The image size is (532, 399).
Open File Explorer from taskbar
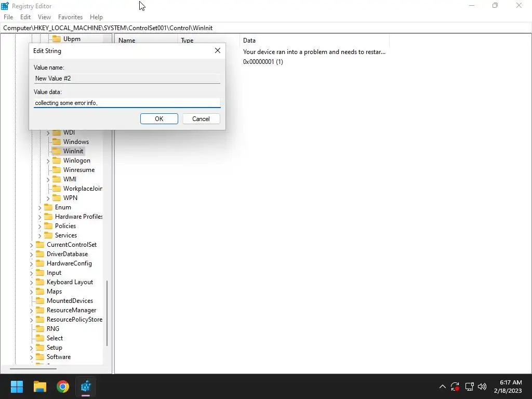(39, 387)
